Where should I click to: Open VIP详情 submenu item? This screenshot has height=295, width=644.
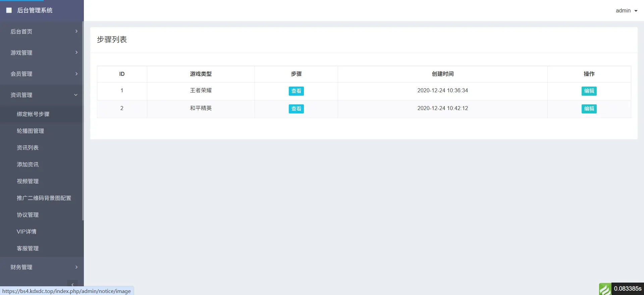pyautogui.click(x=26, y=232)
